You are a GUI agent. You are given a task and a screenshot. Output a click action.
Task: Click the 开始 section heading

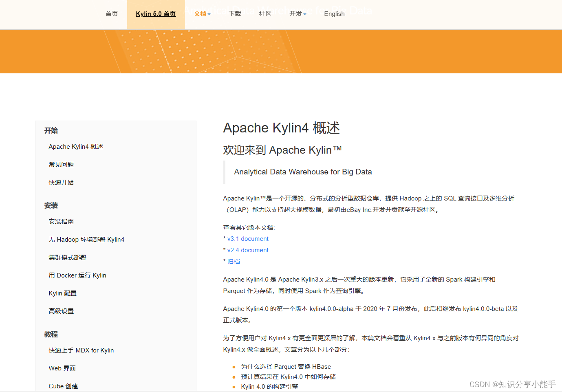click(51, 130)
